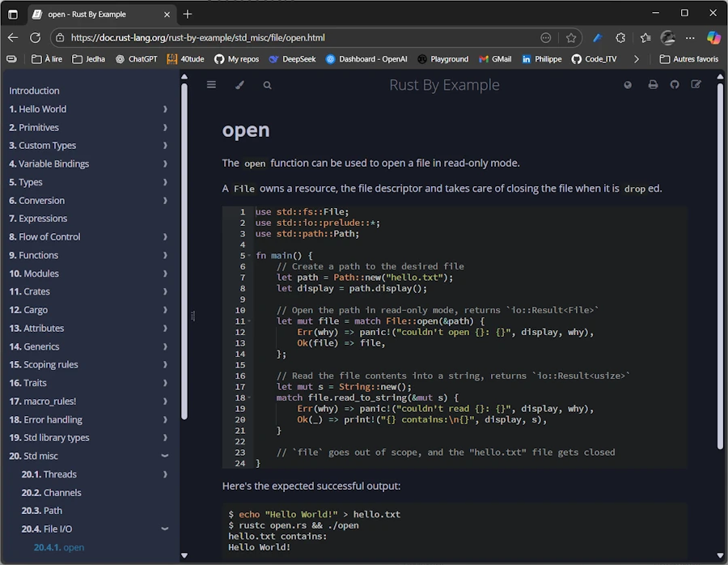Open the Introduction link in sidebar
The height and width of the screenshot is (565, 728).
coord(34,91)
